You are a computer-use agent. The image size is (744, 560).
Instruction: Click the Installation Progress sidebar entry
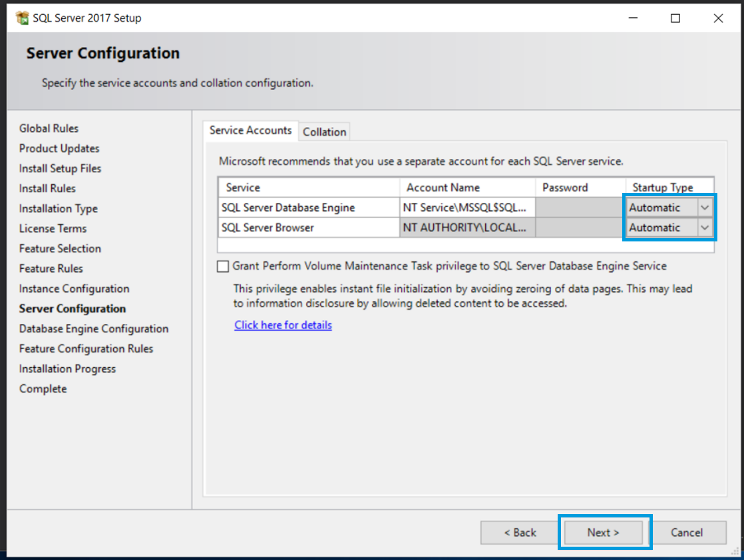67,368
